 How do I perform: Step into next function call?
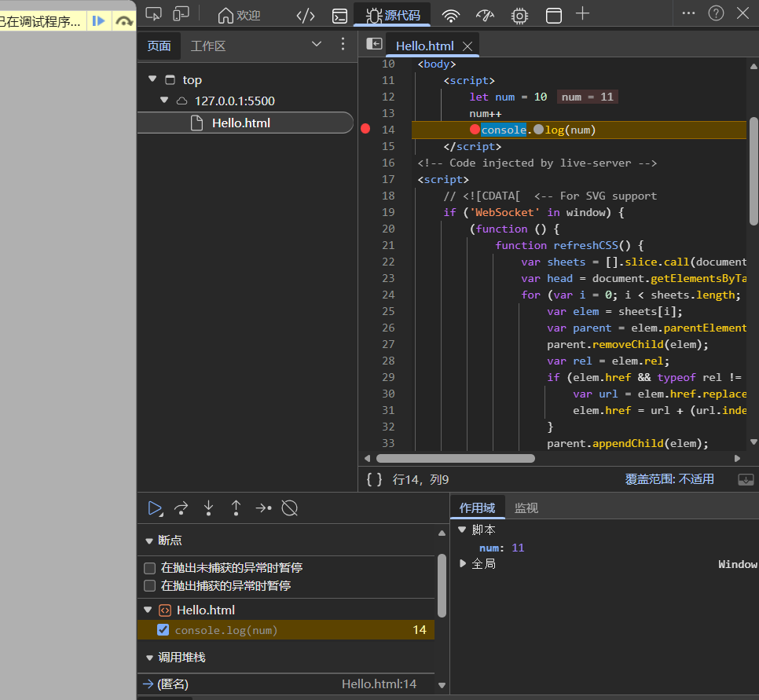pyautogui.click(x=208, y=508)
